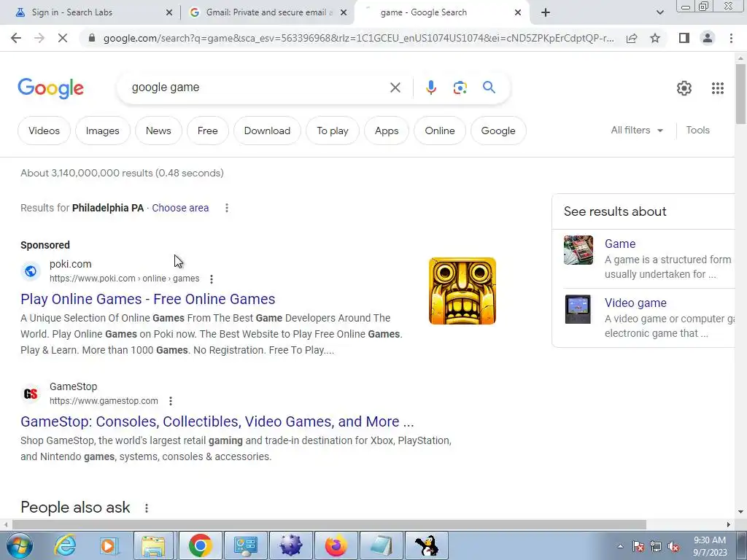
Task: Click in the Google search input
Action: pyautogui.click(x=258, y=87)
